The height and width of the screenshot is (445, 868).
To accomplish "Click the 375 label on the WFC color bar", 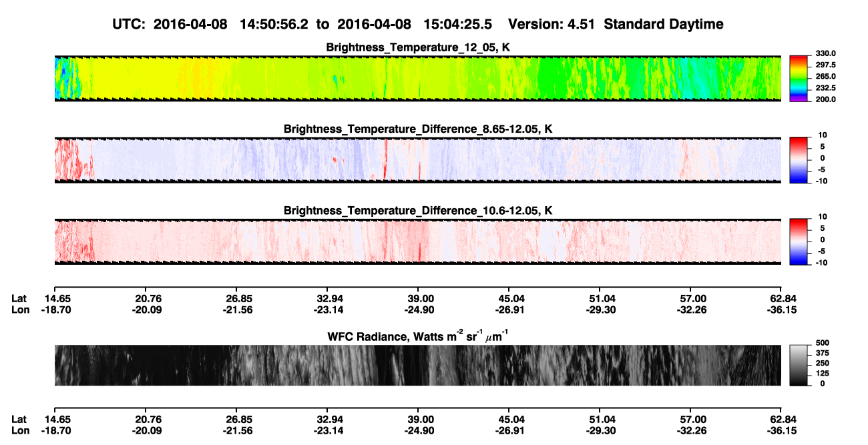I will pos(823,353).
